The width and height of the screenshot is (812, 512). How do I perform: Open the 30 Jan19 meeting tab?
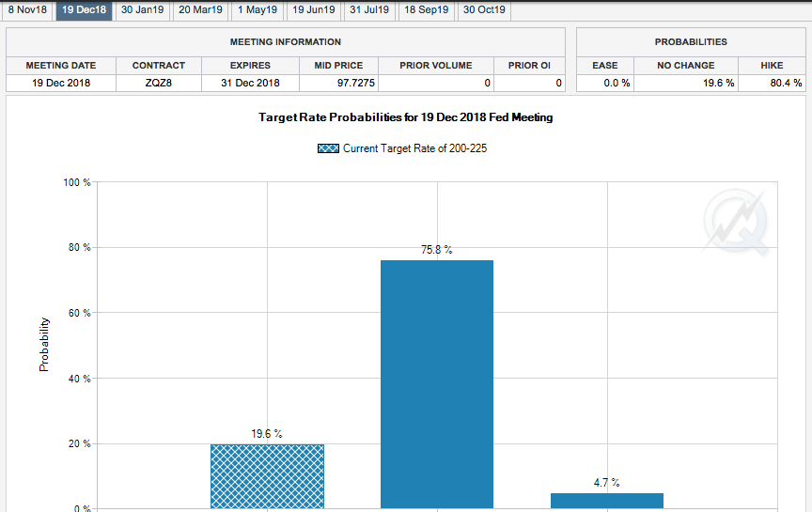(143, 10)
